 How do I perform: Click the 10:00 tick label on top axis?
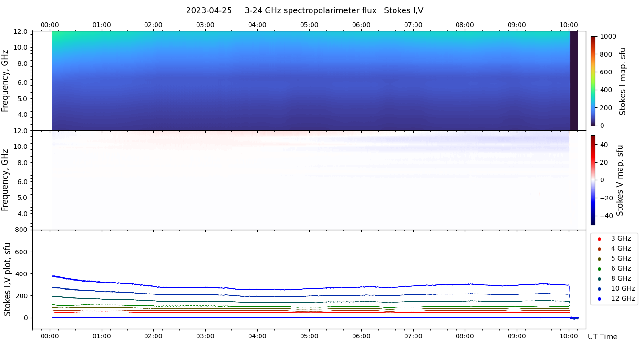(x=569, y=25)
